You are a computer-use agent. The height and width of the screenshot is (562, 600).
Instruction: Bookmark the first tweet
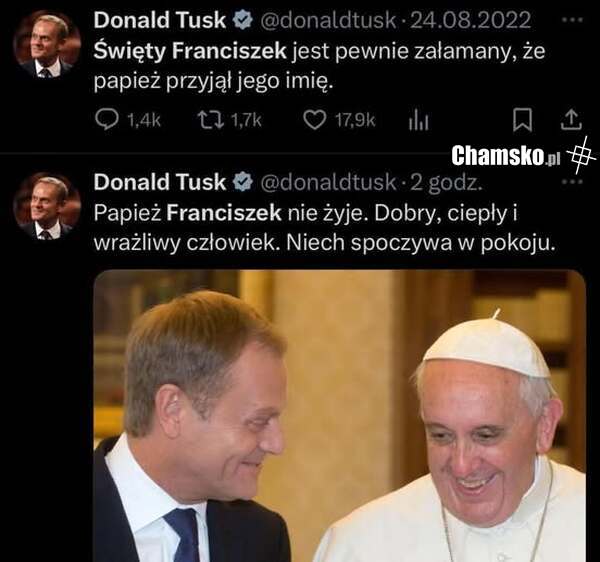coord(522,120)
